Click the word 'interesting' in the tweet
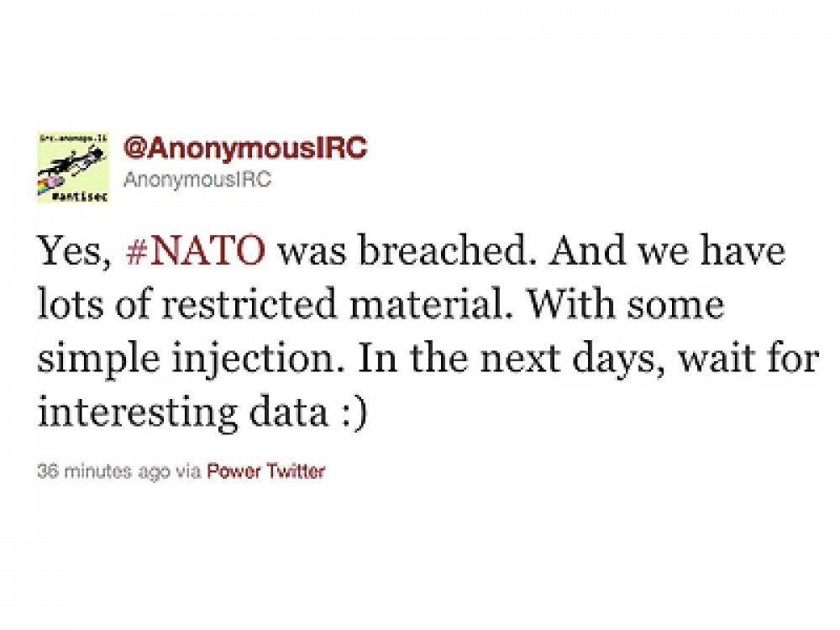 tap(137, 414)
